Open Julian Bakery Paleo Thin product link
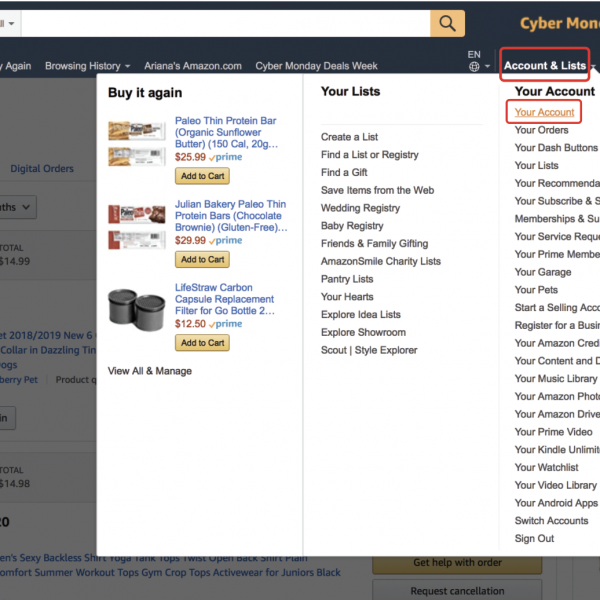This screenshot has width=600, height=600. coord(231,216)
